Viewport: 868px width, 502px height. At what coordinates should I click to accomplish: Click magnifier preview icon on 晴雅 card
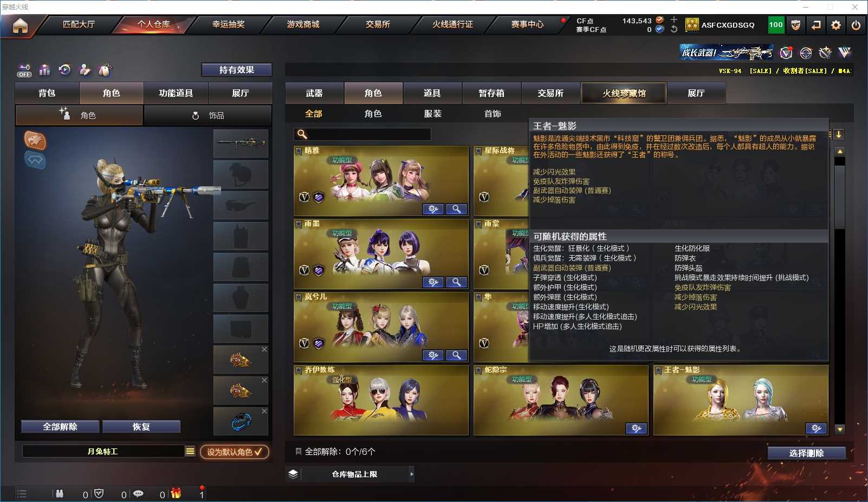click(456, 209)
